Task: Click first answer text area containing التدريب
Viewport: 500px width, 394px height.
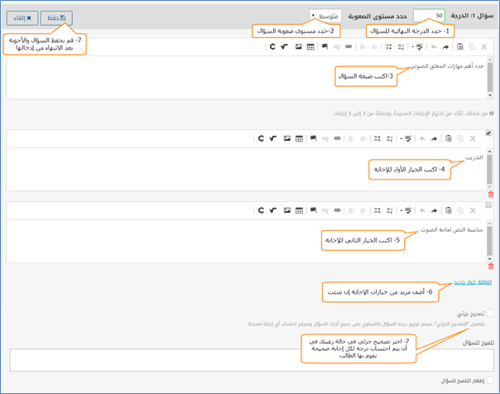Action: pyautogui.click(x=247, y=169)
